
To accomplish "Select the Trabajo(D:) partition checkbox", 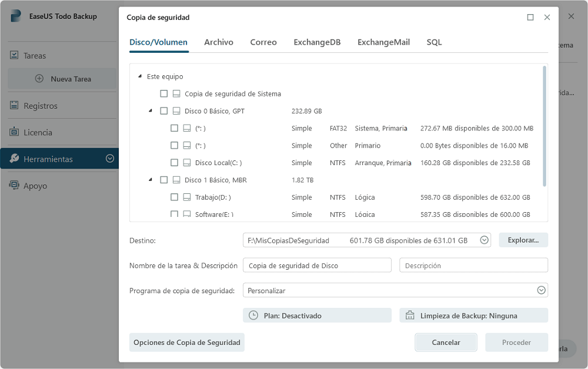I will tap(175, 197).
